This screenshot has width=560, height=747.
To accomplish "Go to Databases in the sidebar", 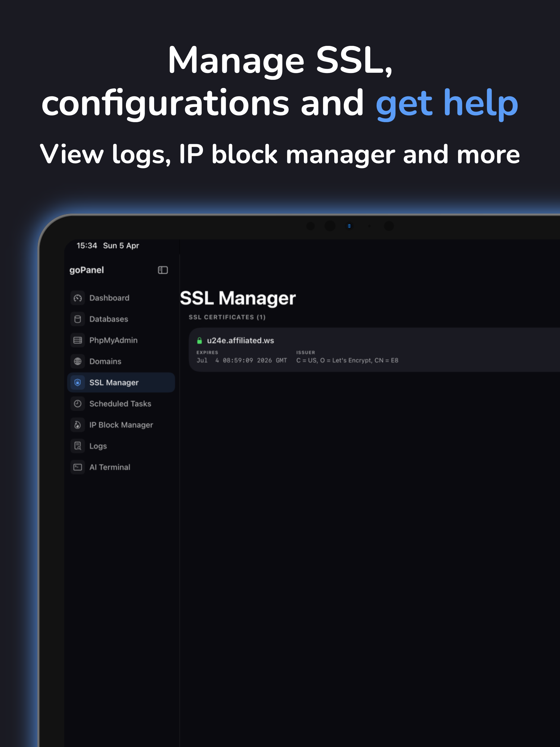I will pyautogui.click(x=121, y=319).
